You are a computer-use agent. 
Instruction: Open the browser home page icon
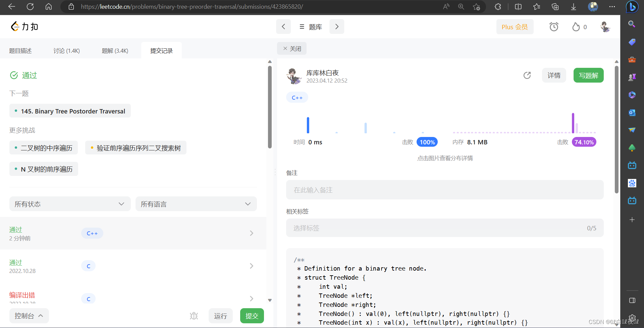click(x=49, y=7)
